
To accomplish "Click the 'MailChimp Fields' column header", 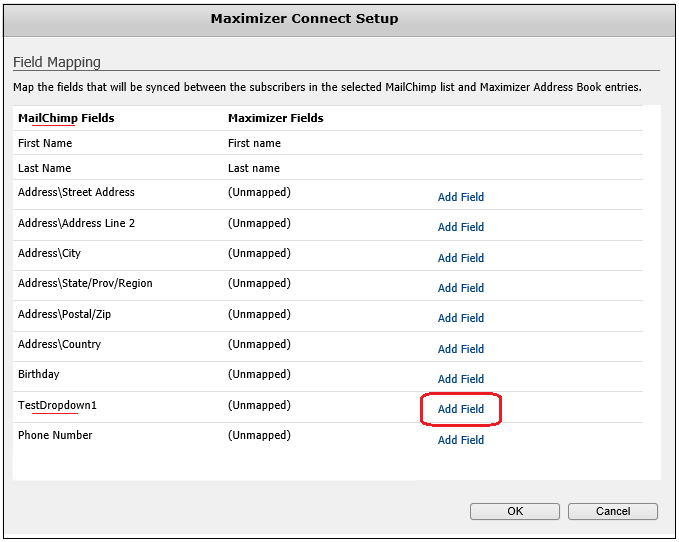I will point(66,118).
